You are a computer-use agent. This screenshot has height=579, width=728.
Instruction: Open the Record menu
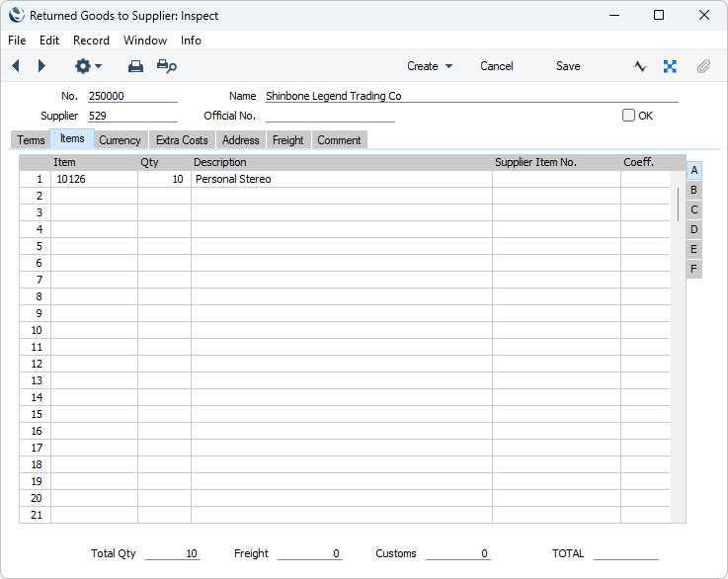click(91, 41)
